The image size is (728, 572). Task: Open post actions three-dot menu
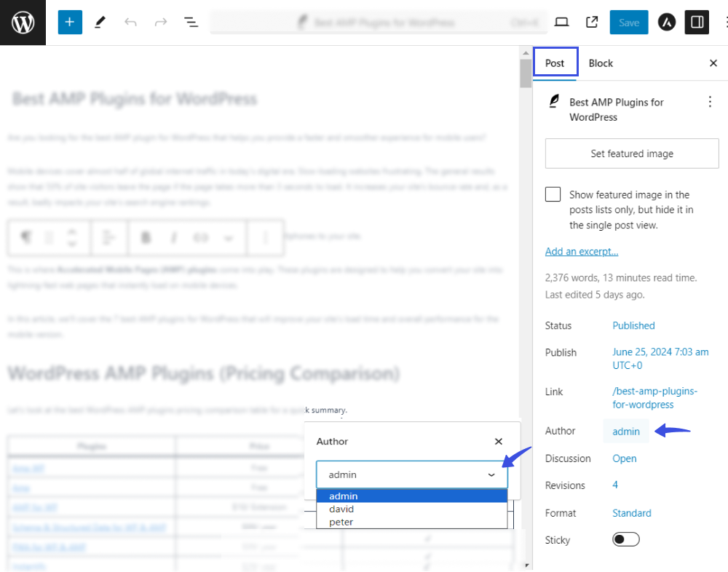[709, 102]
